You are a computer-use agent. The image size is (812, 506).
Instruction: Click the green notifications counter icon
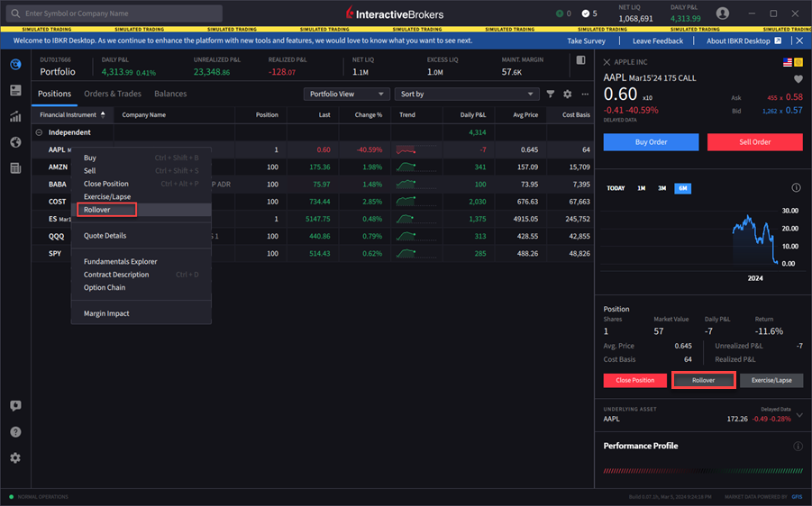tap(560, 14)
